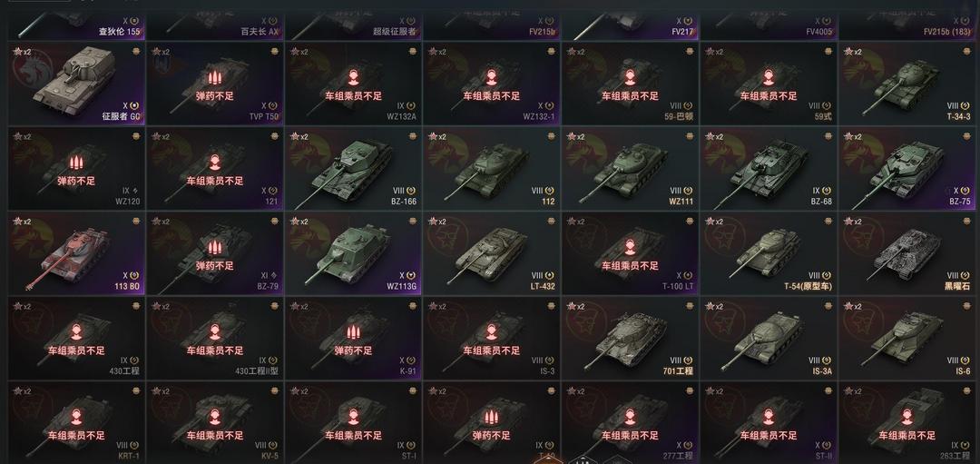Select the 征服者 GC tank card
Image resolution: width=980 pixels, height=464 pixels.
pos(76,84)
